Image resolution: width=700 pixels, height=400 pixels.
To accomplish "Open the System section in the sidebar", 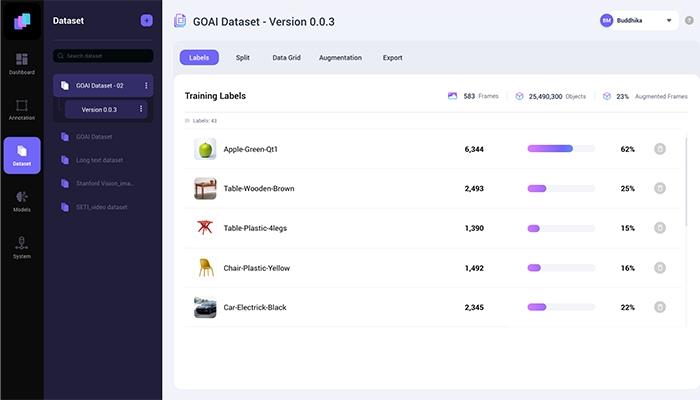I will (x=21, y=248).
